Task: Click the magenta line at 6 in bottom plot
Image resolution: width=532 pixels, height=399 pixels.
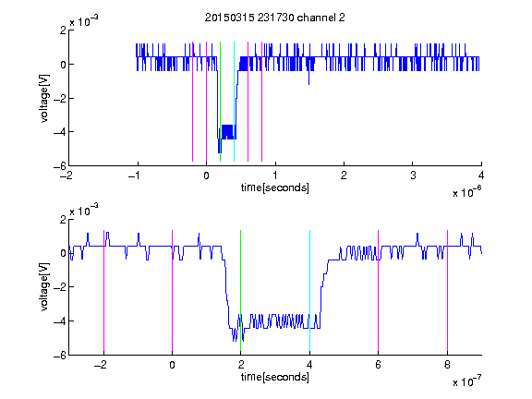Action: 379,291
